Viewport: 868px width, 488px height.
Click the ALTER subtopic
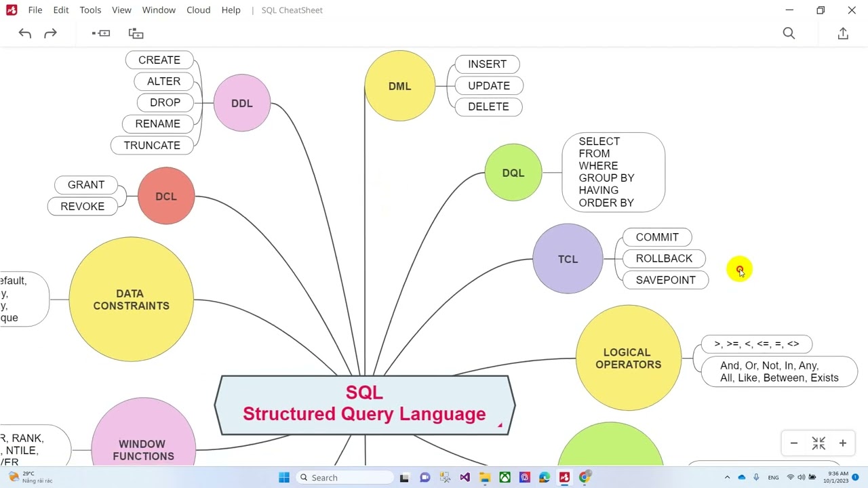[163, 81]
